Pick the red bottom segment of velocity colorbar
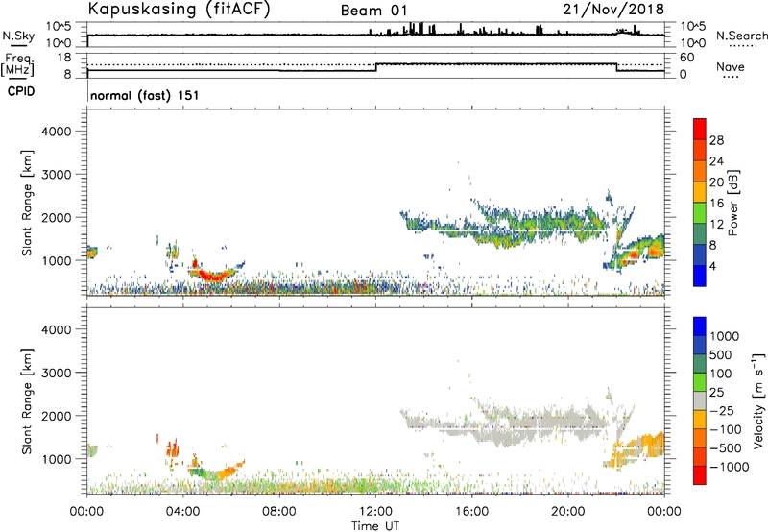Viewport: 768px width, 532px height. tap(700, 475)
